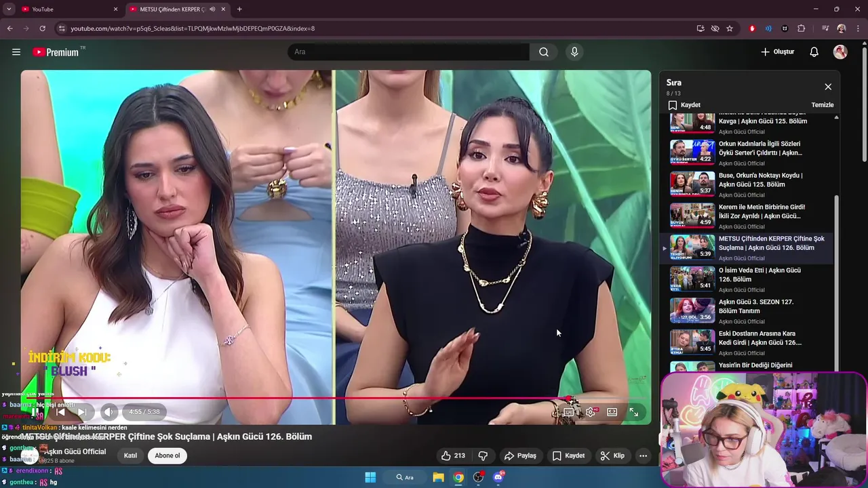Click the install app icon in address bar
The height and width of the screenshot is (488, 868).
pos(701,28)
